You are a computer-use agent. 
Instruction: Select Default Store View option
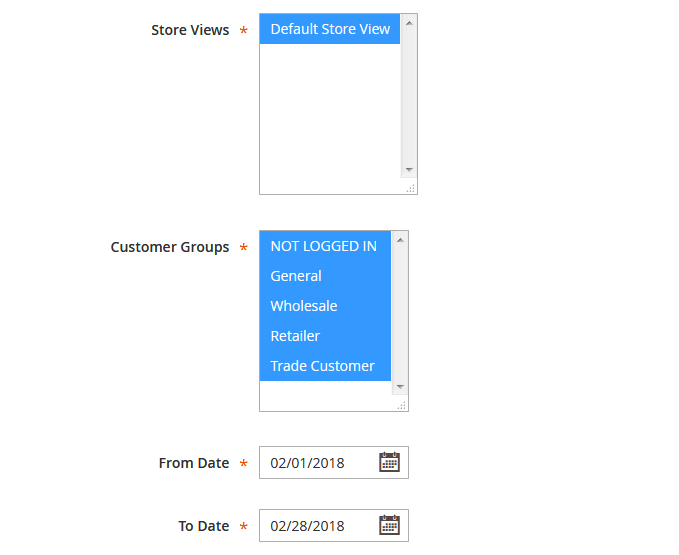click(330, 29)
